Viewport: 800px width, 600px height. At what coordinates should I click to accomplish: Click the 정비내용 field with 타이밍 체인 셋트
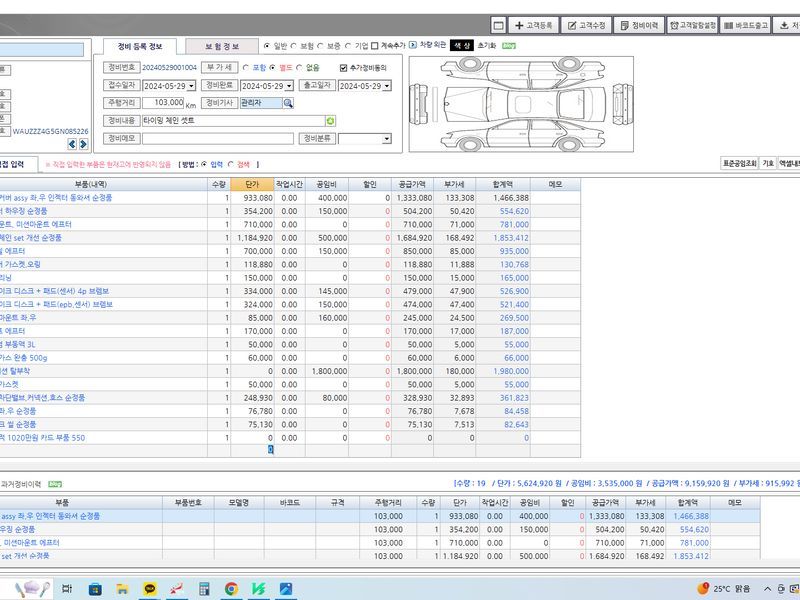[234, 121]
